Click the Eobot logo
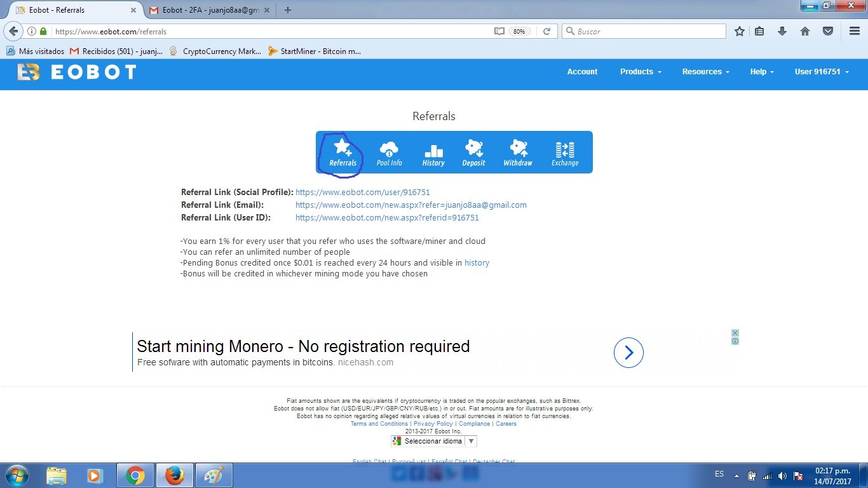 tap(76, 72)
